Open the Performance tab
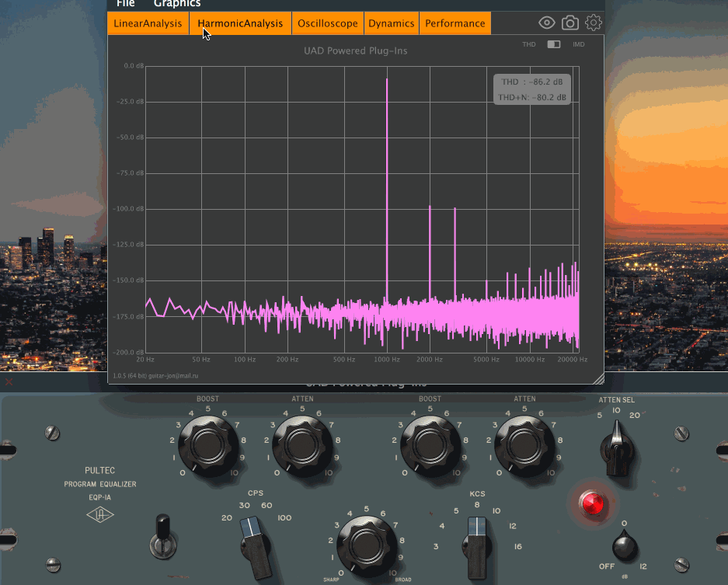 [x=455, y=23]
